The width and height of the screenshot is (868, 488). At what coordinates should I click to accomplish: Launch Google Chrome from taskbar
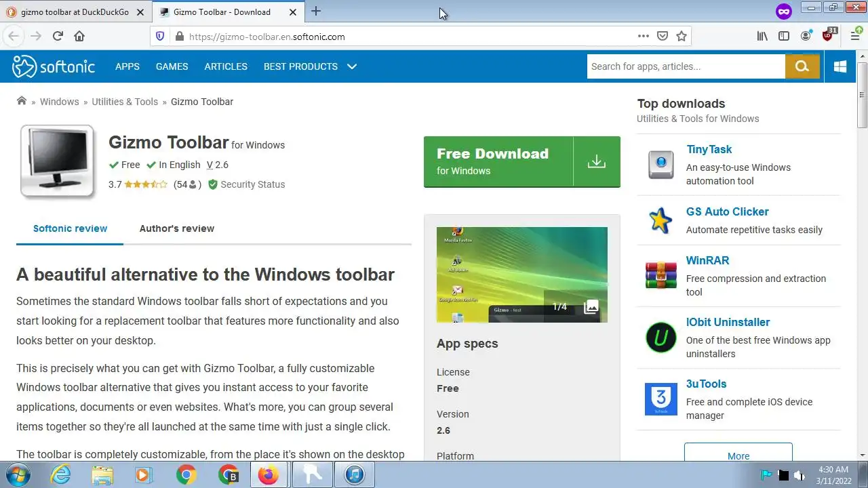tap(186, 475)
